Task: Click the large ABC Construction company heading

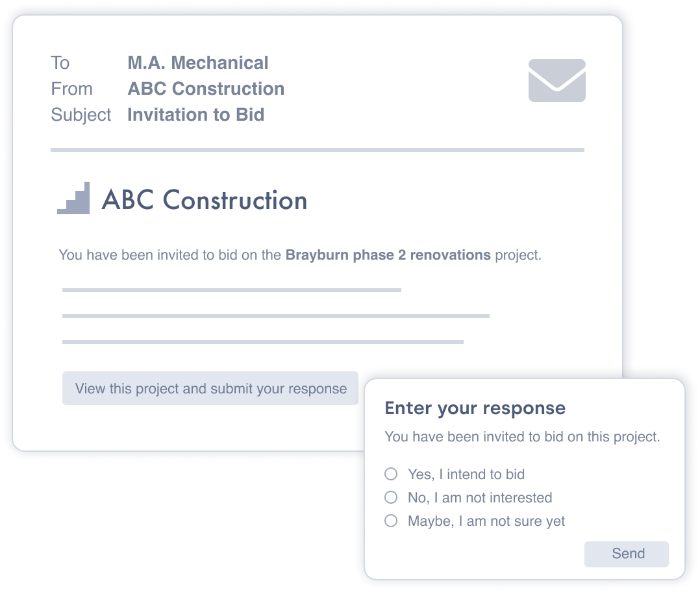Action: pyautogui.click(x=204, y=200)
